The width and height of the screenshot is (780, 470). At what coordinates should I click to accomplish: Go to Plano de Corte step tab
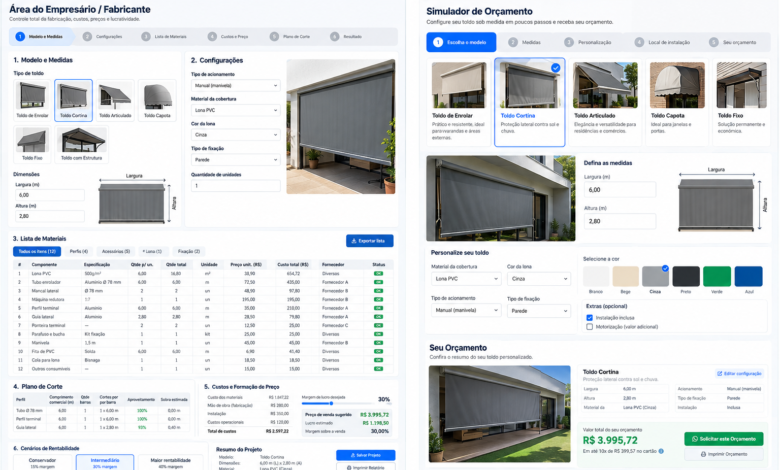[291, 37]
